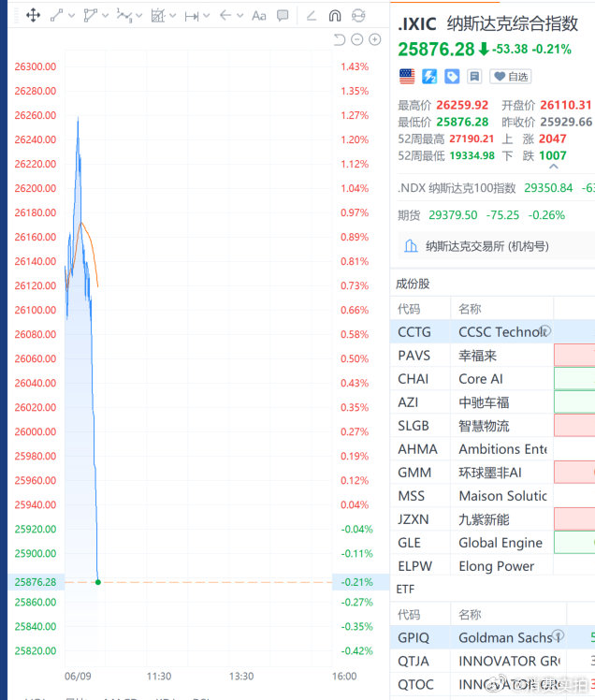Viewport: 595px width, 700px height.
Task: Select the wave count drawing tool
Action: [x=124, y=16]
